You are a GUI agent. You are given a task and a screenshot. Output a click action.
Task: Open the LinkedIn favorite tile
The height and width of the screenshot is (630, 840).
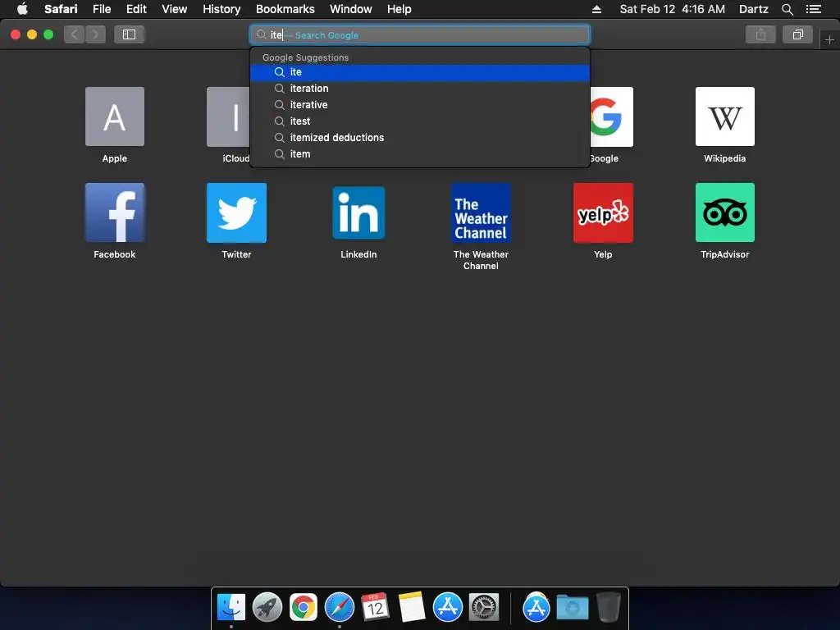[358, 212]
